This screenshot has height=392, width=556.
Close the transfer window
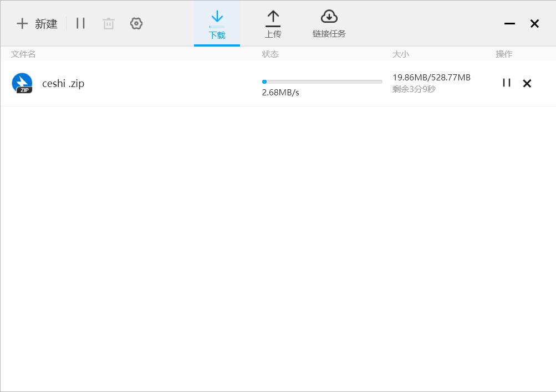coord(534,24)
